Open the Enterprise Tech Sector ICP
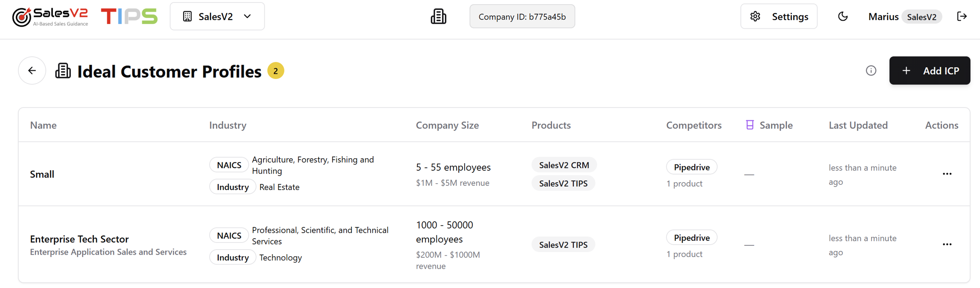This screenshot has width=980, height=288. [x=79, y=239]
